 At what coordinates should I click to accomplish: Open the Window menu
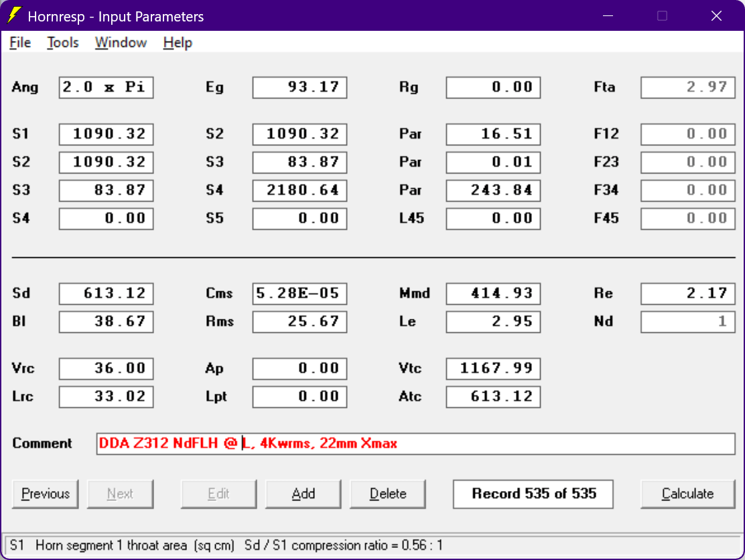click(x=121, y=43)
